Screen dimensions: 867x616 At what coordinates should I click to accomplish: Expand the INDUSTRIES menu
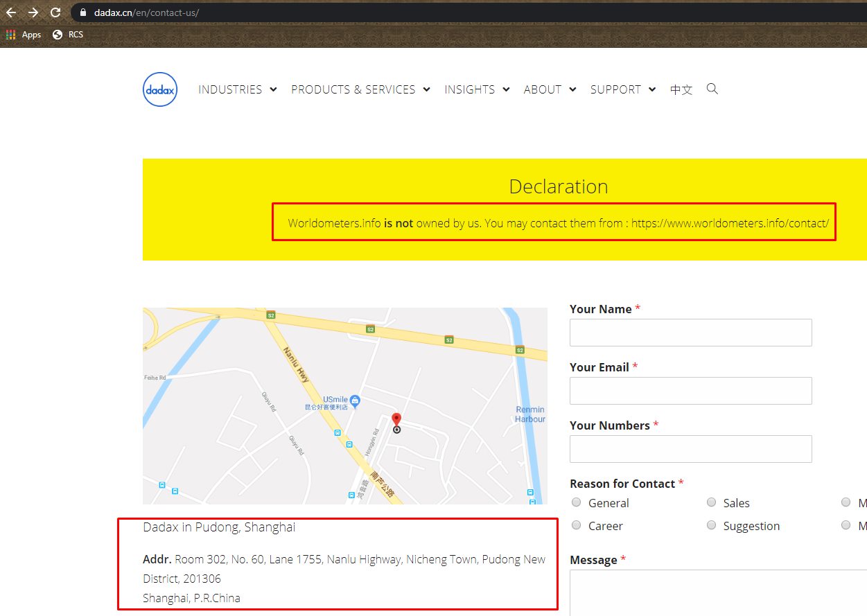point(238,89)
